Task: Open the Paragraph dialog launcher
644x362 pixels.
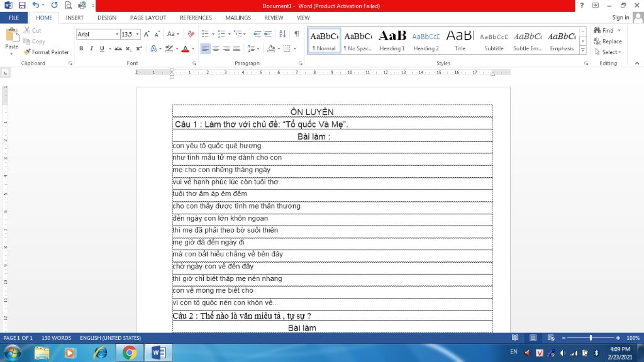Action: (300, 63)
